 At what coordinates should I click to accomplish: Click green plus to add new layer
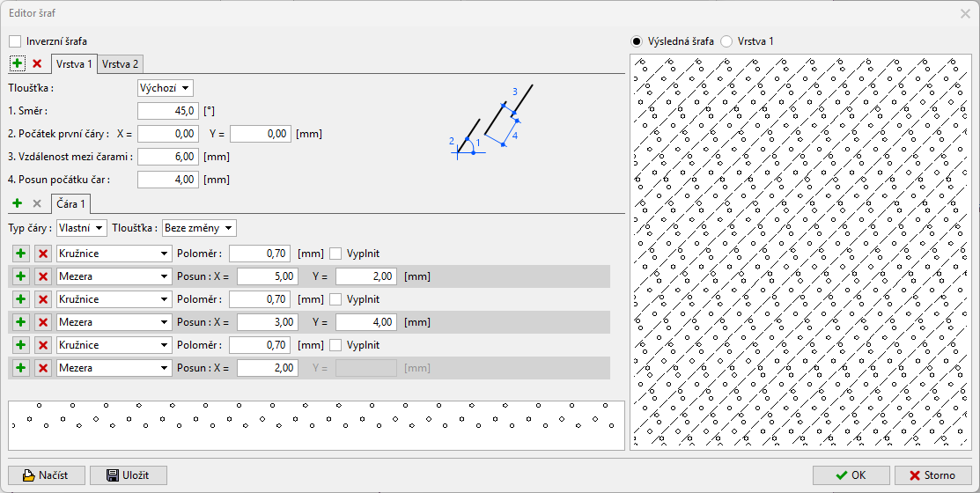pos(18,63)
